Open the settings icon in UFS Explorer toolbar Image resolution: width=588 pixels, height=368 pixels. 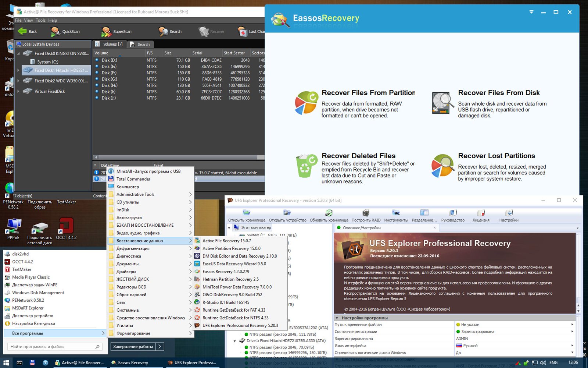click(x=509, y=213)
